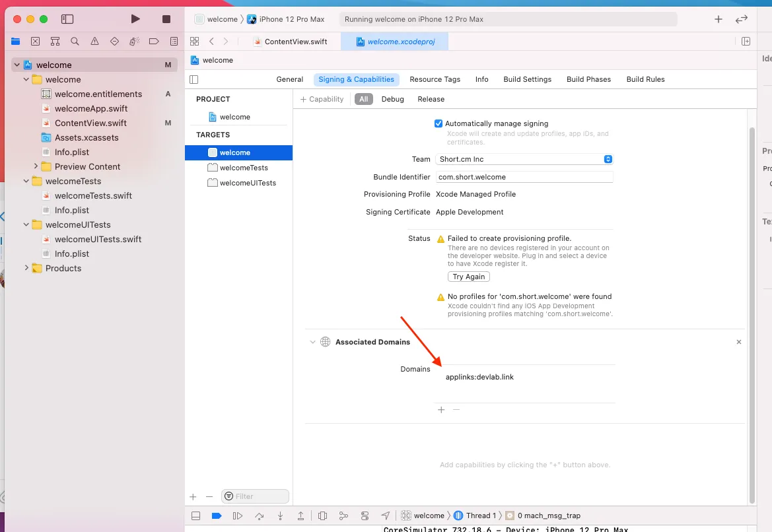Hide the project and targets list
Image resolution: width=772 pixels, height=532 pixels.
coord(194,79)
